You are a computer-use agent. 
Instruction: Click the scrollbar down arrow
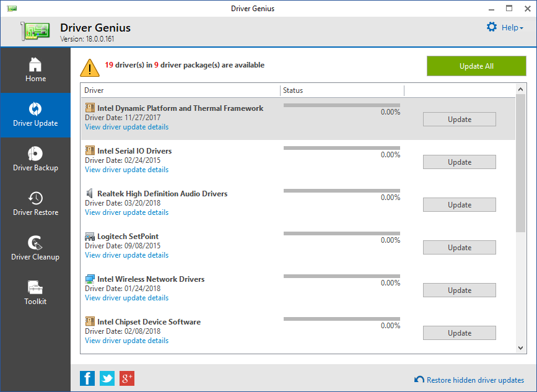coord(520,348)
